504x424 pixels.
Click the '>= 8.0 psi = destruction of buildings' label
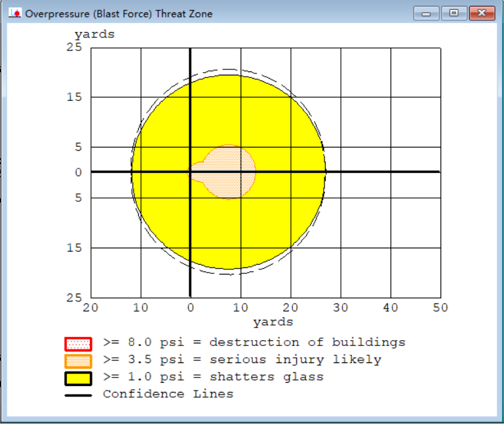[x=254, y=343]
